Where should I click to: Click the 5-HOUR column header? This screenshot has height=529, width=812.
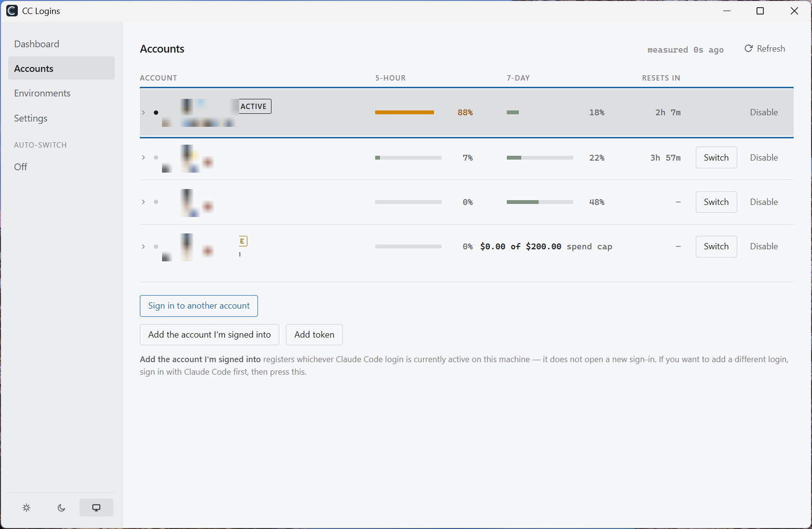coord(391,78)
